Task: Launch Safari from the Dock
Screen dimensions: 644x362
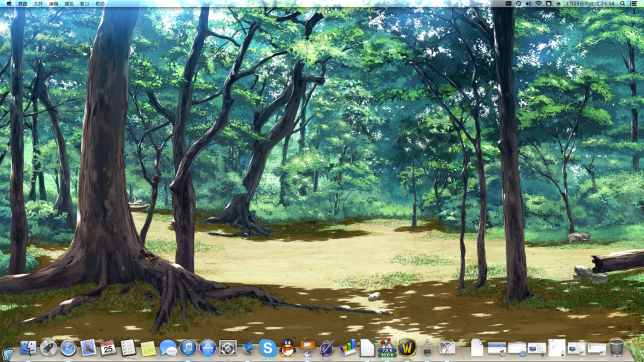Action: [68, 348]
